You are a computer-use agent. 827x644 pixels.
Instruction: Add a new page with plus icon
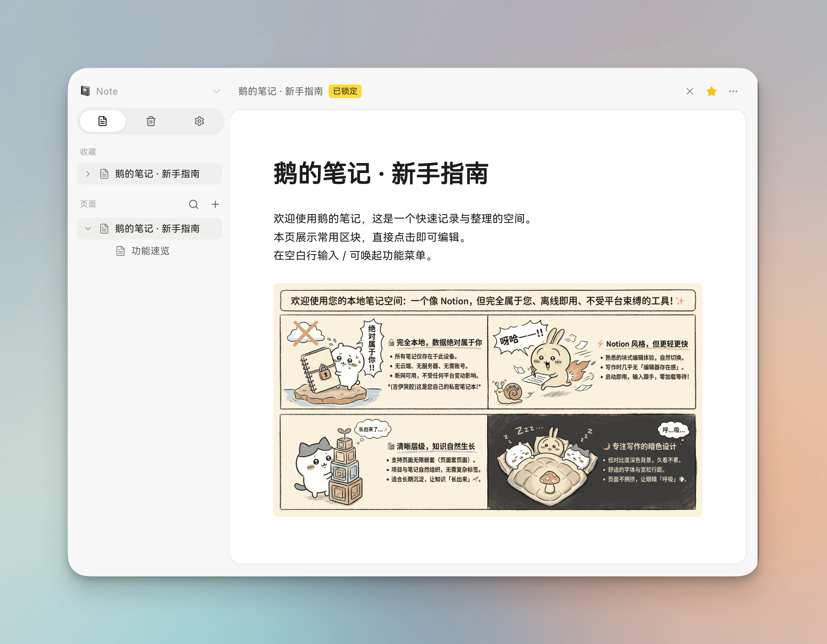click(215, 204)
